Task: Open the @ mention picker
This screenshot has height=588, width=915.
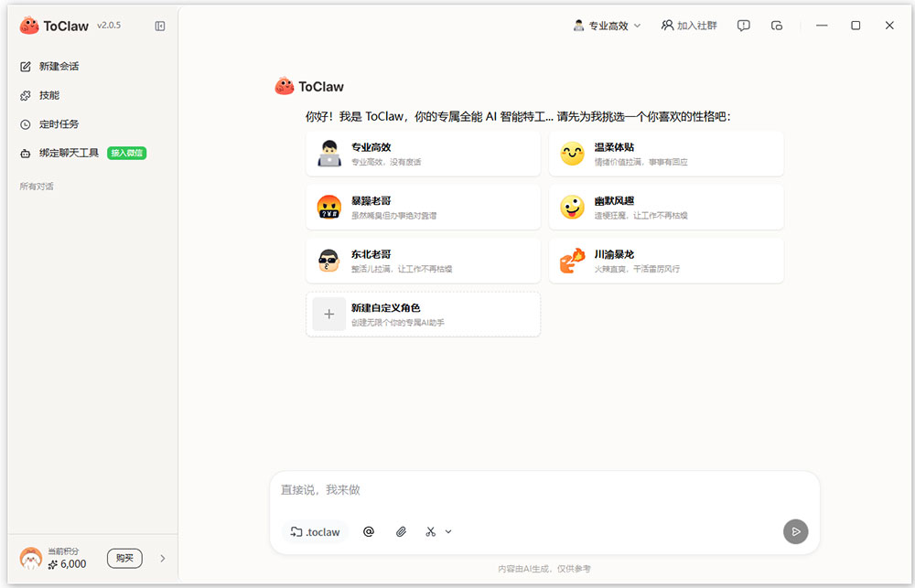Action: pyautogui.click(x=368, y=531)
